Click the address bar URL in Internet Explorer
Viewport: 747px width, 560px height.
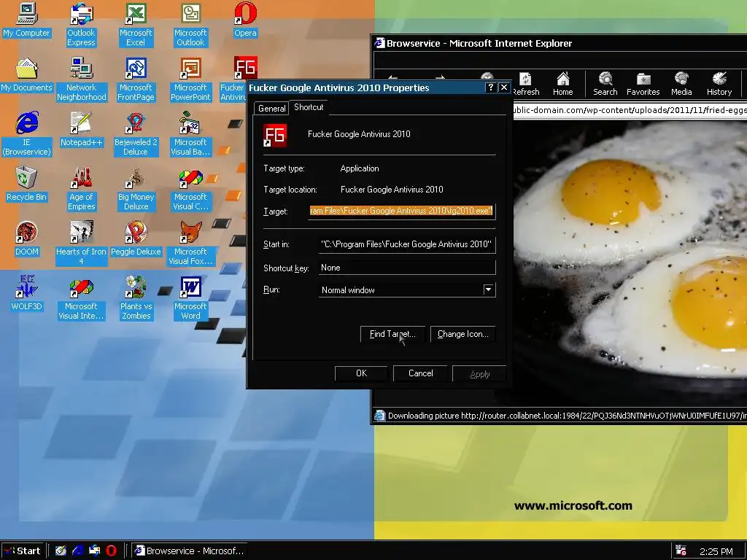[x=630, y=110]
